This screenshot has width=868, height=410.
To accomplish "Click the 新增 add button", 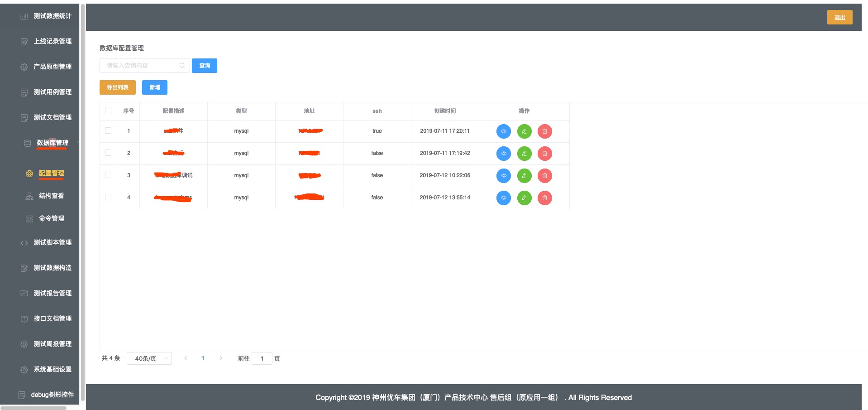I will click(155, 87).
